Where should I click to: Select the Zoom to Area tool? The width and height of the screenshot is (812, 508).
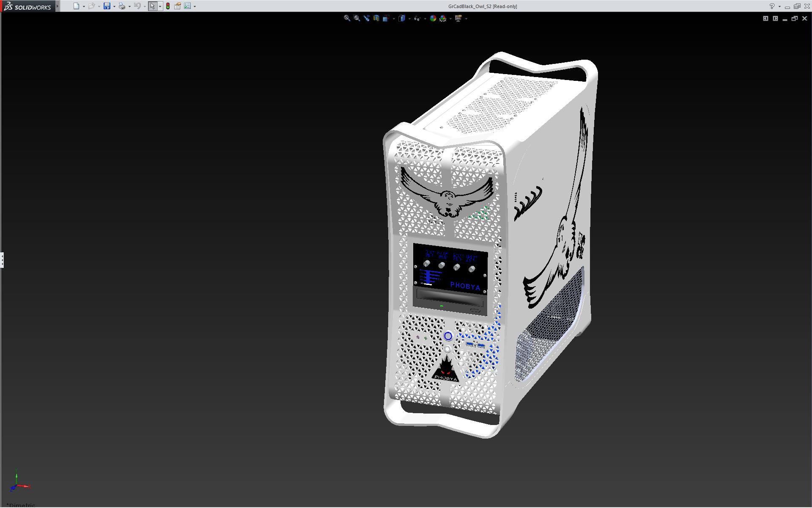click(357, 18)
